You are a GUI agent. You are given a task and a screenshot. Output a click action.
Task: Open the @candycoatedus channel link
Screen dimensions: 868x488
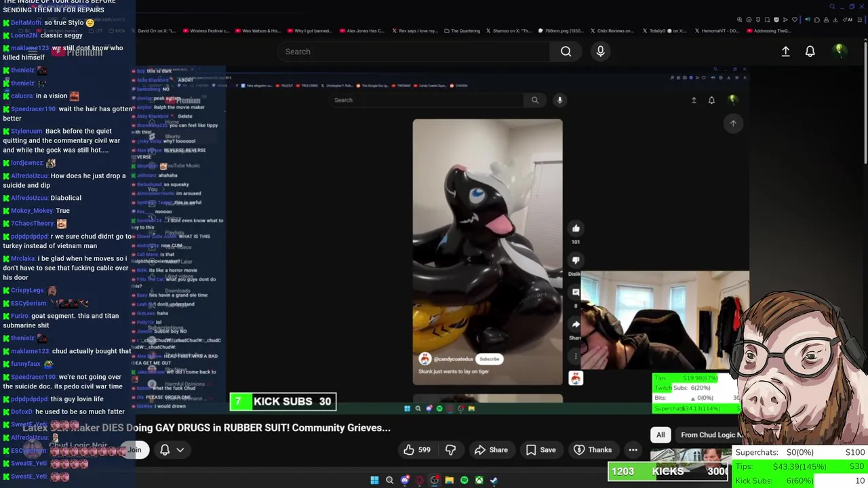pos(454,359)
